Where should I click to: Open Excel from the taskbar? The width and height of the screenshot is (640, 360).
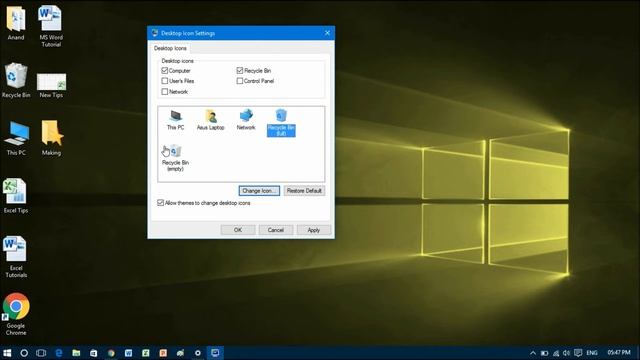pyautogui.click(x=146, y=353)
